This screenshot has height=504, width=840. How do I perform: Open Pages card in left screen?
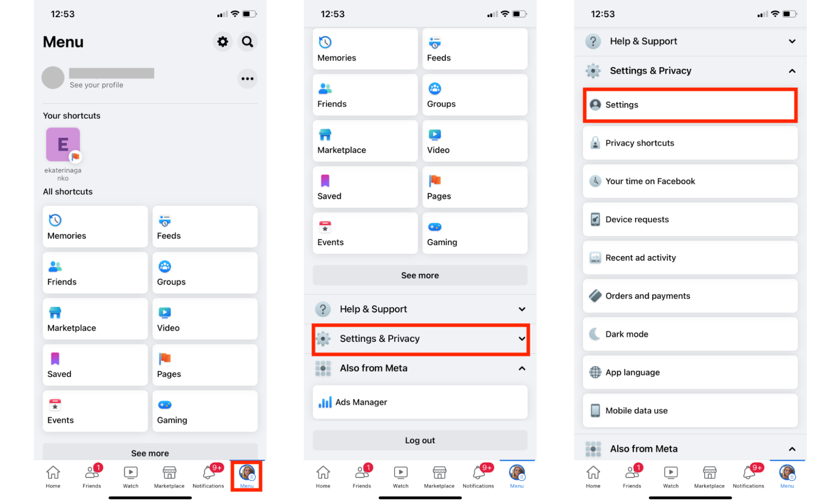(x=205, y=365)
